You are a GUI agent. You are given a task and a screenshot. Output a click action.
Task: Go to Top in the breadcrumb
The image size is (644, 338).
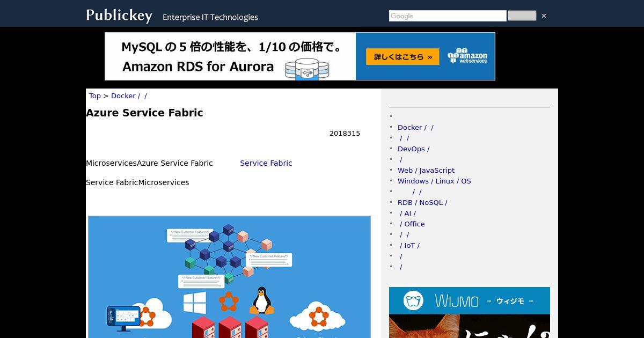click(95, 95)
